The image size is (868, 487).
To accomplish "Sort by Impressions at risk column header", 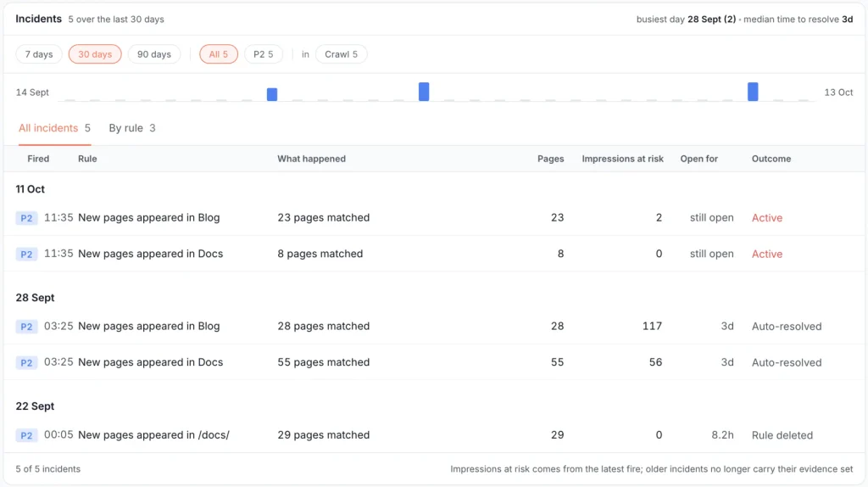I will click(622, 159).
